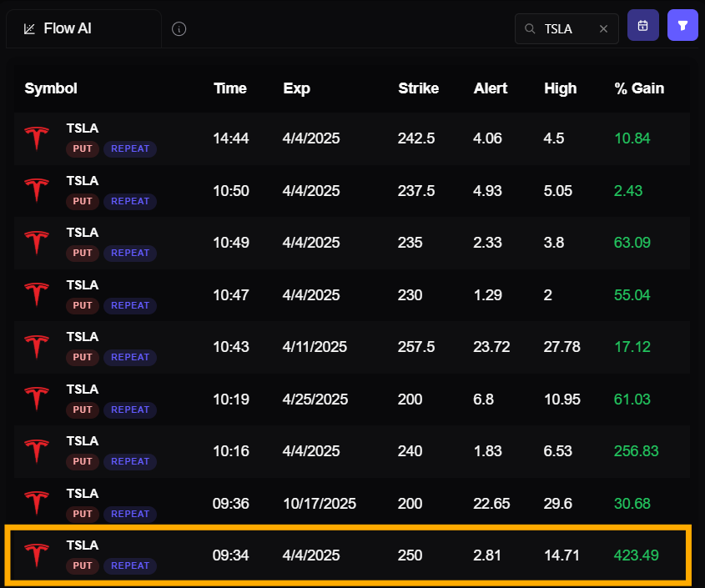This screenshot has height=588, width=705.
Task: Click the 1.29 alert price
Action: pos(487,295)
